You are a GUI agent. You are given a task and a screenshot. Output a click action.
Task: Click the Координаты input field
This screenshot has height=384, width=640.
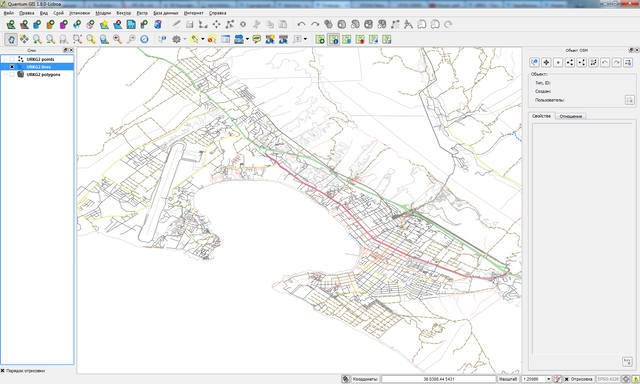click(438, 379)
